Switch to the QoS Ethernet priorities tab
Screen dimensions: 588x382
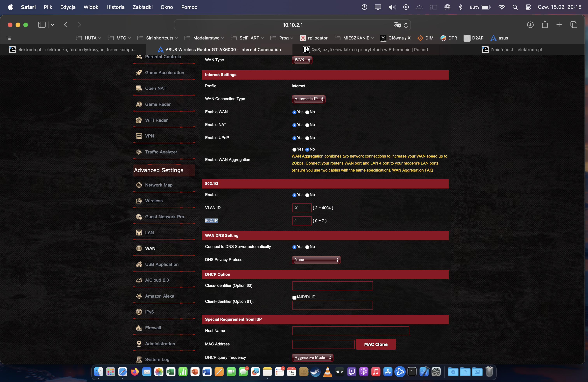tap(365, 50)
